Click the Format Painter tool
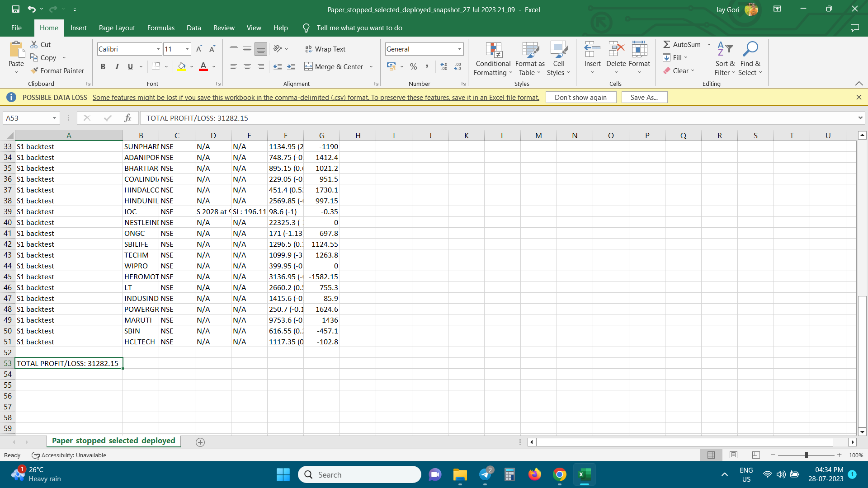 click(x=57, y=70)
